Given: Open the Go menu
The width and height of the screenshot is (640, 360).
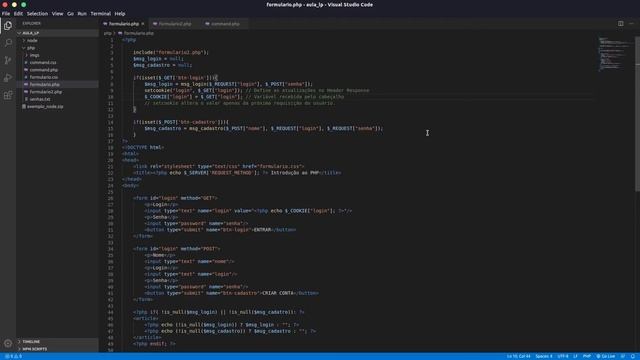Looking at the screenshot, I should pos(70,13).
